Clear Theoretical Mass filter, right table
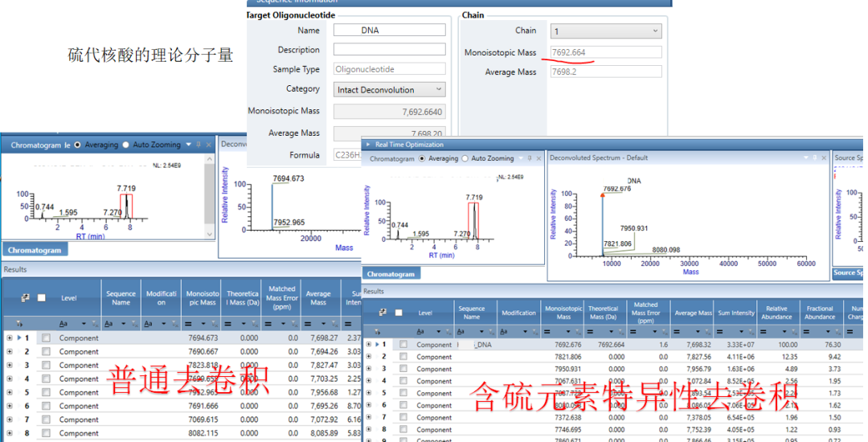Viewport: 868px width, 442px height. pyautogui.click(x=621, y=332)
